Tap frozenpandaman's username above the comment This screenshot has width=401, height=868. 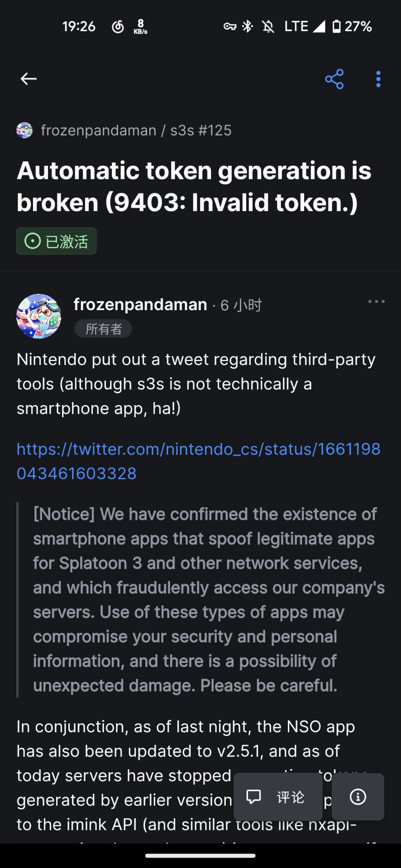tap(140, 304)
